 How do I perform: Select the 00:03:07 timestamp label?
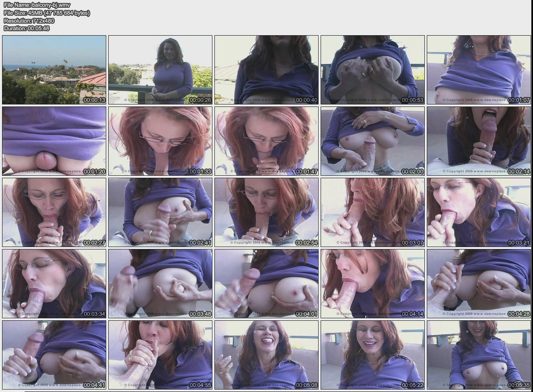coord(412,243)
